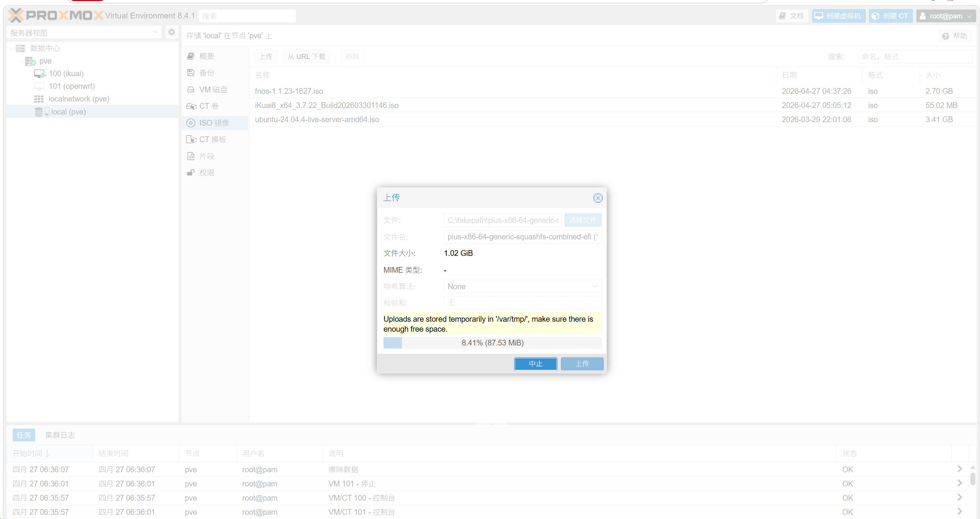Open the 权限 permissions section
The image size is (980, 519).
coord(206,173)
